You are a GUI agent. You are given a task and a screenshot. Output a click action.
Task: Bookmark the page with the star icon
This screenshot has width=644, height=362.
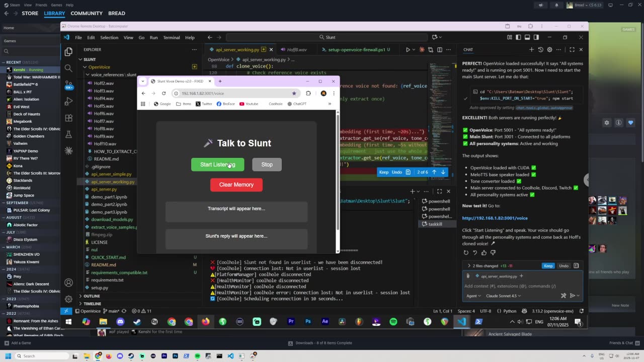pyautogui.click(x=294, y=93)
